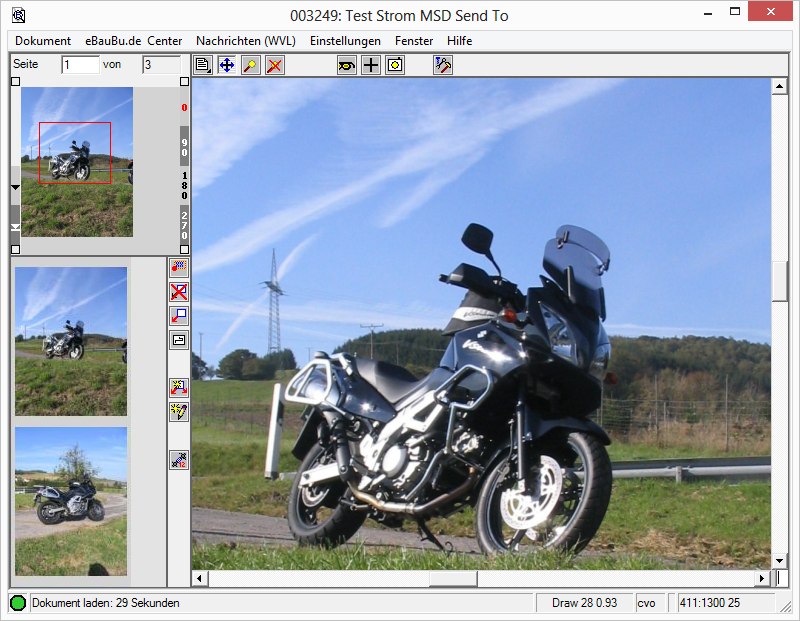Open the Fenster menu

pos(414,41)
